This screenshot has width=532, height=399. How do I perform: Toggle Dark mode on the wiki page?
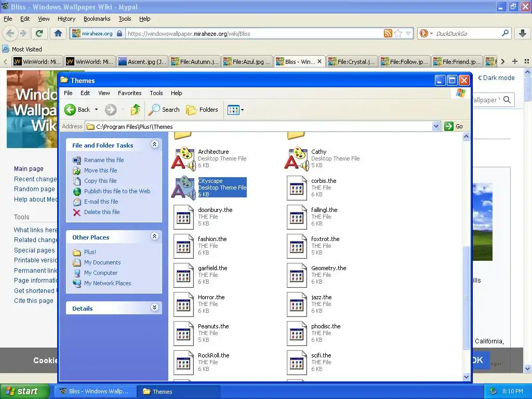(x=496, y=78)
